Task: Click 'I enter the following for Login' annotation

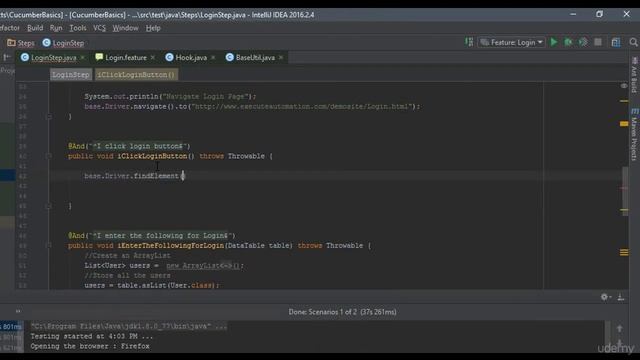Action: (x=160, y=236)
